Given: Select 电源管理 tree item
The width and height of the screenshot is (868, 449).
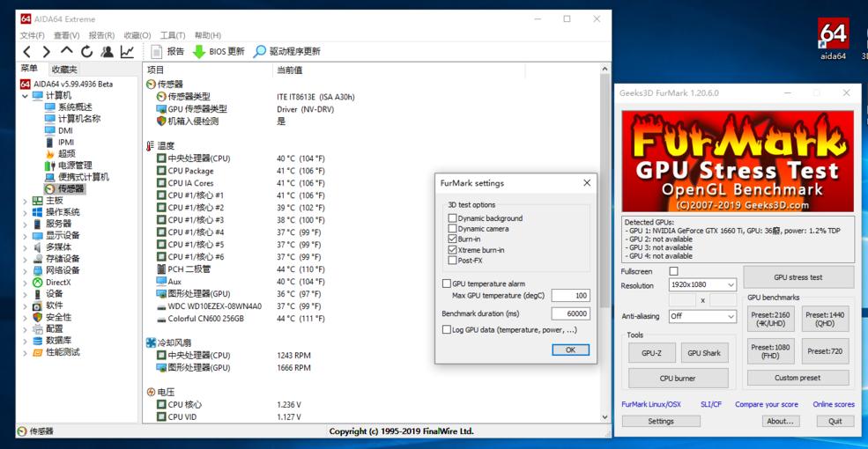Looking at the screenshot, I should [75, 166].
